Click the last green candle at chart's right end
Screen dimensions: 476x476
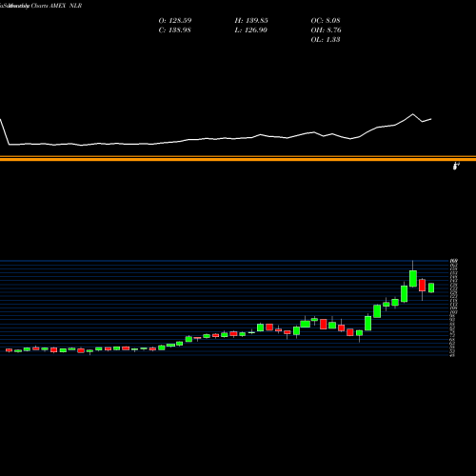click(x=431, y=288)
